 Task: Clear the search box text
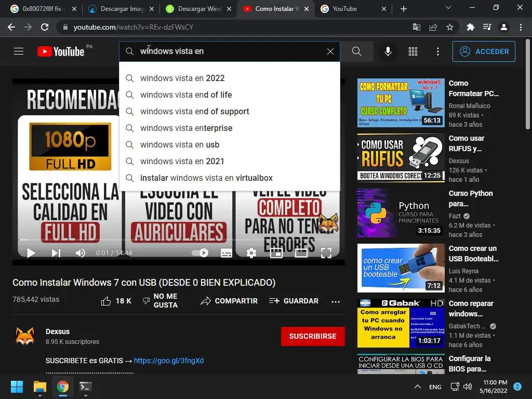coord(330,51)
